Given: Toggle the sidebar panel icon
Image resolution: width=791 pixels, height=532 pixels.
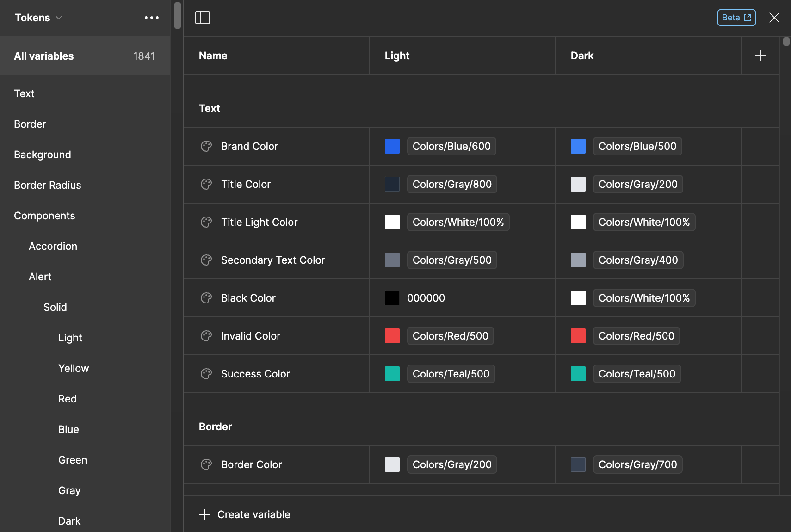Looking at the screenshot, I should (203, 18).
